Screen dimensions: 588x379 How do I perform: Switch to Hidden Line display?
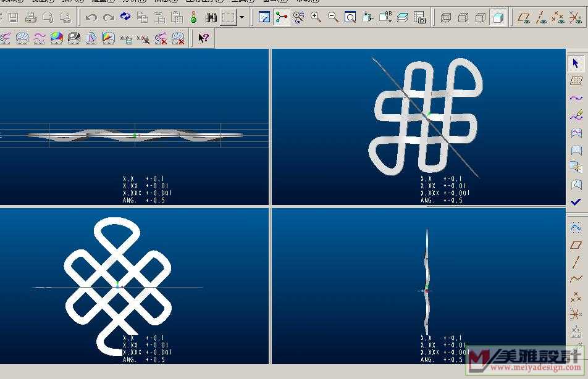(463, 17)
